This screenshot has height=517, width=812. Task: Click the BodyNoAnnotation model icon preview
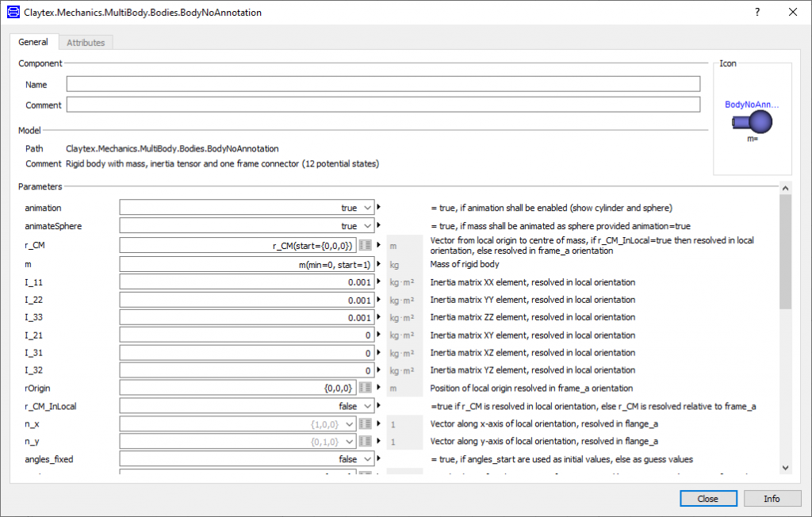tap(752, 123)
